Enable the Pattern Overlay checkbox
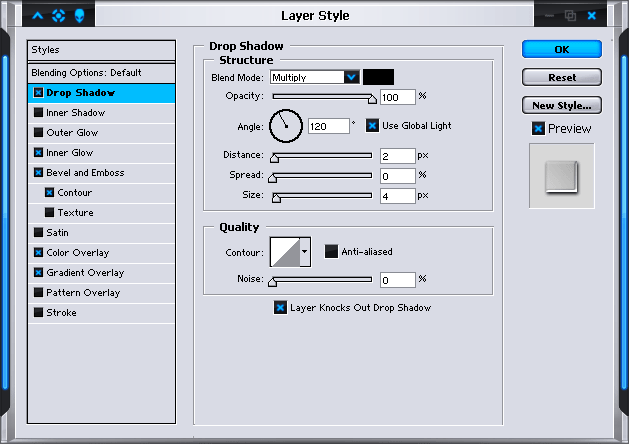This screenshot has width=629, height=444. [38, 292]
